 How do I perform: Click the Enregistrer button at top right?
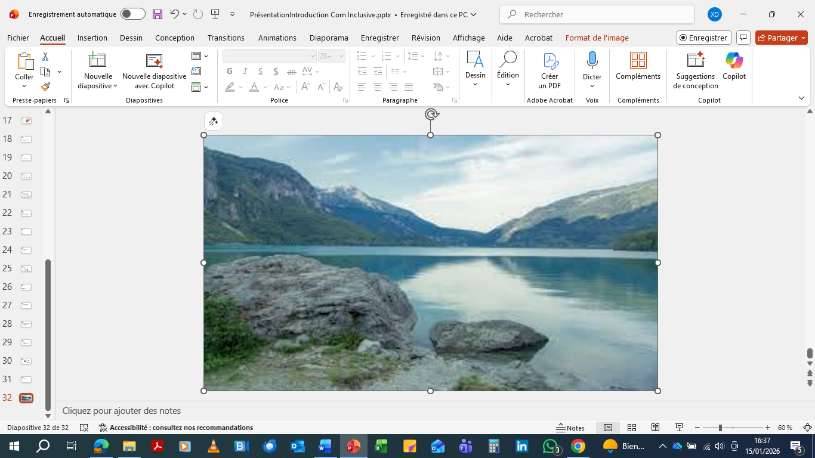(703, 37)
